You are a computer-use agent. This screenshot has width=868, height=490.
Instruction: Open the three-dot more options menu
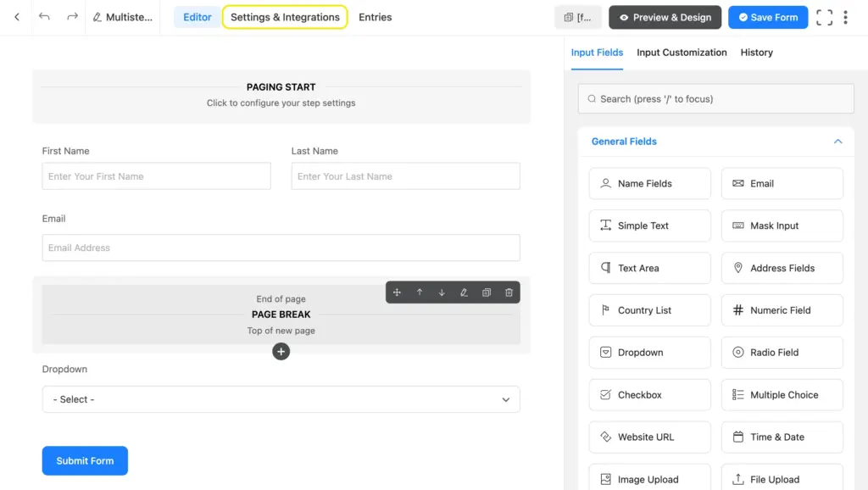coord(845,17)
